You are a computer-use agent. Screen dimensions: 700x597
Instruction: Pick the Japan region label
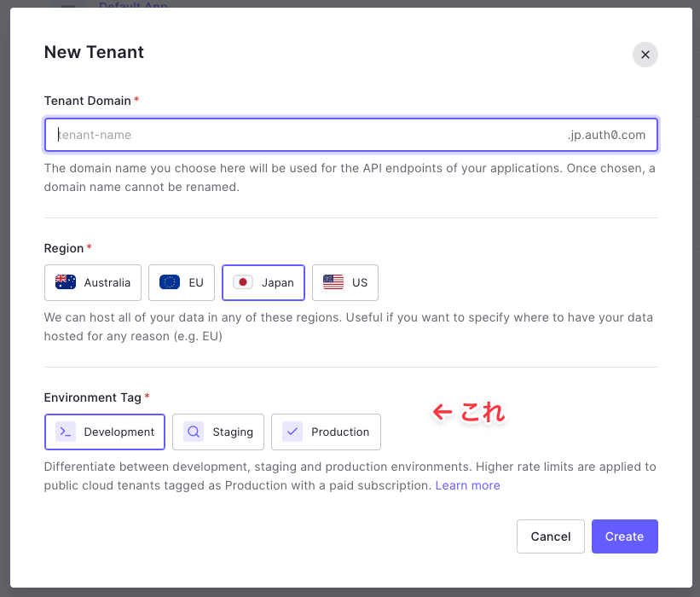pos(278,282)
